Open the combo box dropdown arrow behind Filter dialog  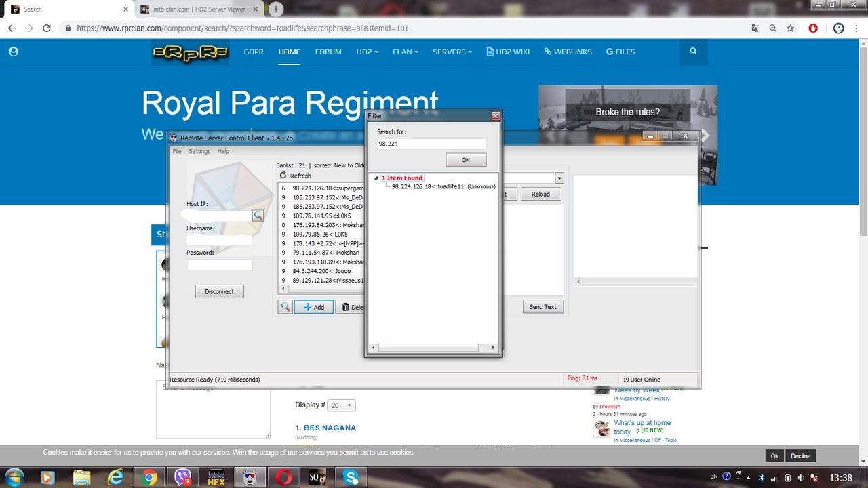click(x=559, y=178)
